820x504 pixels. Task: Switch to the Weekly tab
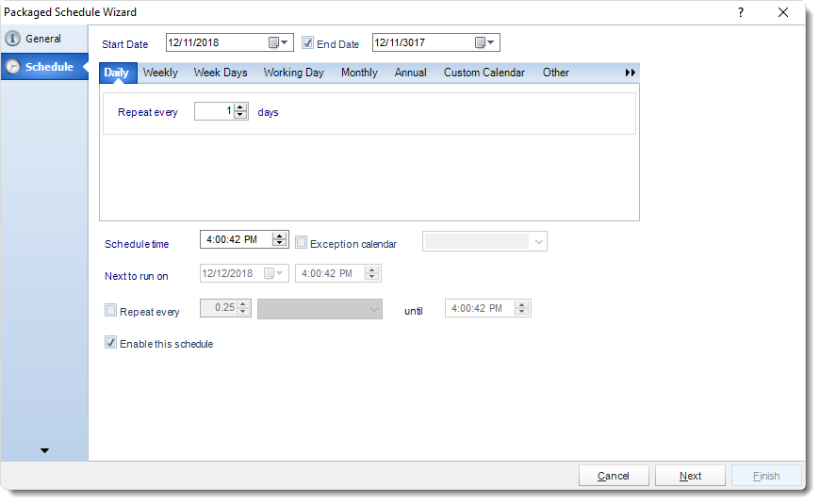160,73
